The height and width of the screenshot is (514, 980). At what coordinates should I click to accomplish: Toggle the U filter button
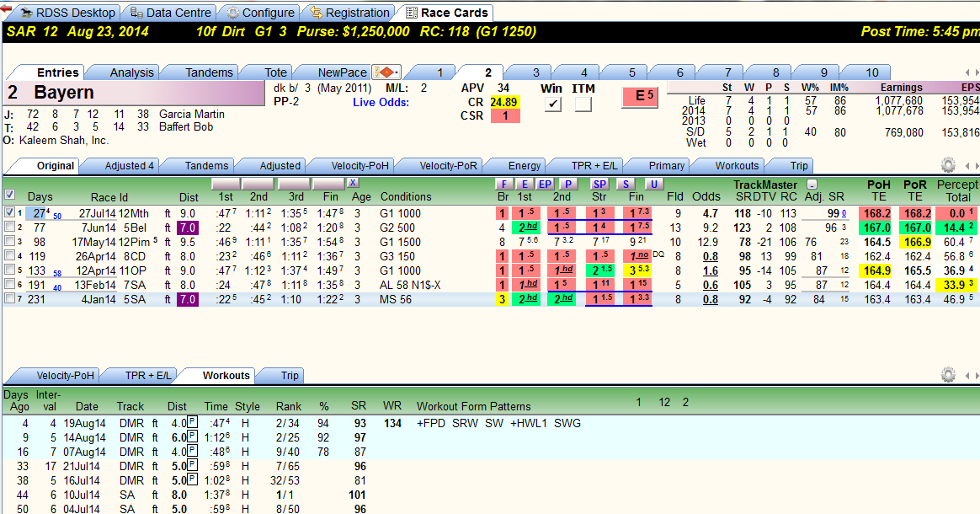tap(653, 184)
